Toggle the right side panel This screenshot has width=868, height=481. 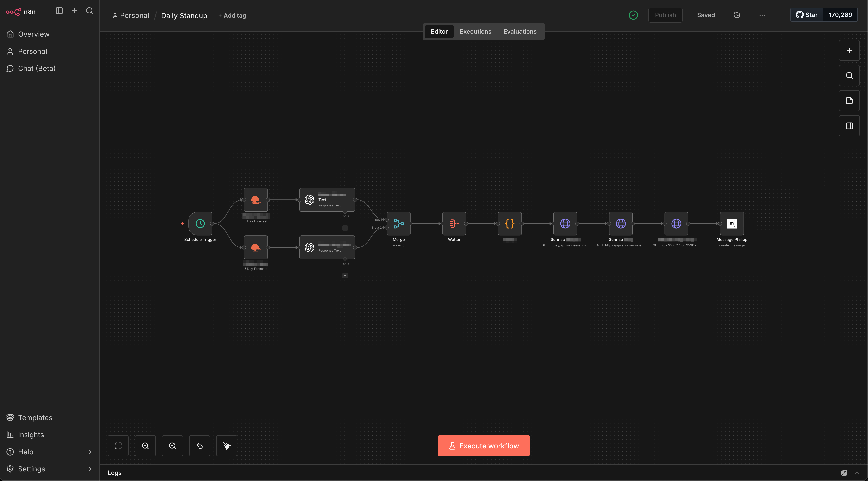849,126
